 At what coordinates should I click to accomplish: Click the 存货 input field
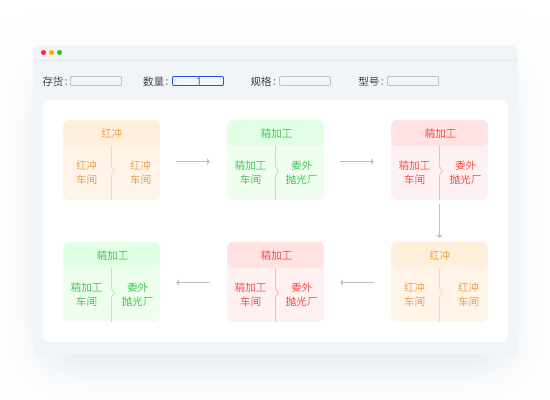tap(96, 81)
